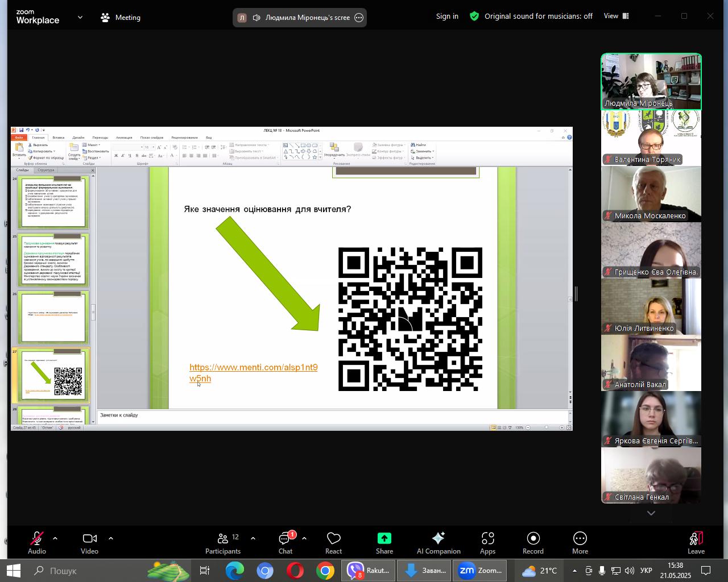728x582 pixels.
Task: Select Юлія Литвиненко video tile
Action: [x=651, y=306]
